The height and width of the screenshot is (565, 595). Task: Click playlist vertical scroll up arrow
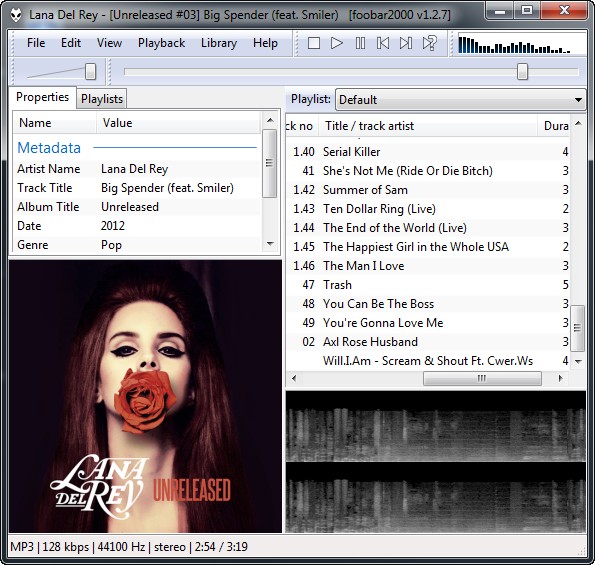tap(578, 123)
